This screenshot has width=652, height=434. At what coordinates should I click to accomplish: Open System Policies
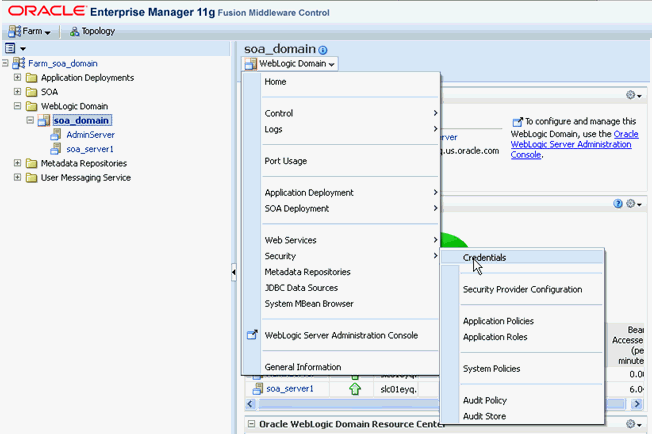[x=491, y=369]
